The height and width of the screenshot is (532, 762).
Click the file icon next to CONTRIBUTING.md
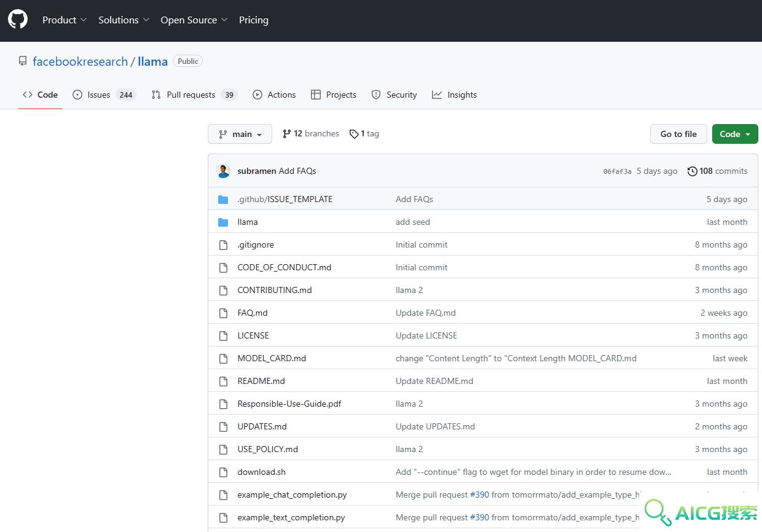(224, 291)
